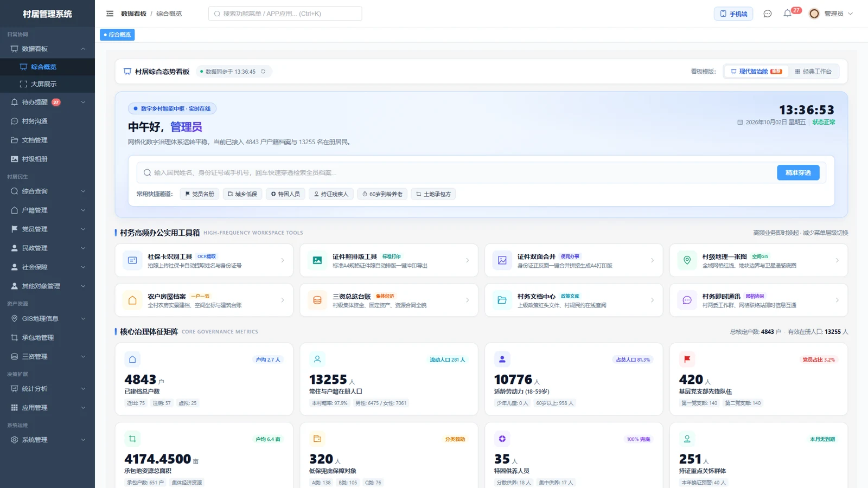Screen dimensions: 868x488
Task: Select 大屏展示 in the sidebar
Action: pos(47,84)
